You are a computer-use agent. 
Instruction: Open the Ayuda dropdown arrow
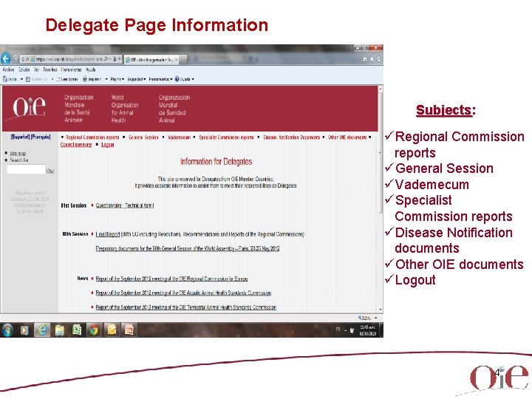tap(193, 79)
